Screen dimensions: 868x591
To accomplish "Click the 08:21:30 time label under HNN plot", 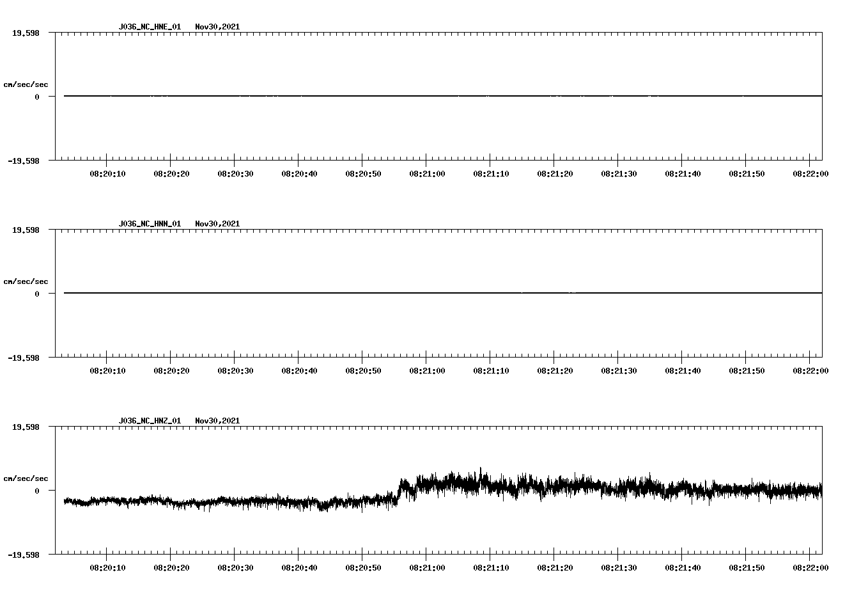I will pyautogui.click(x=619, y=371).
